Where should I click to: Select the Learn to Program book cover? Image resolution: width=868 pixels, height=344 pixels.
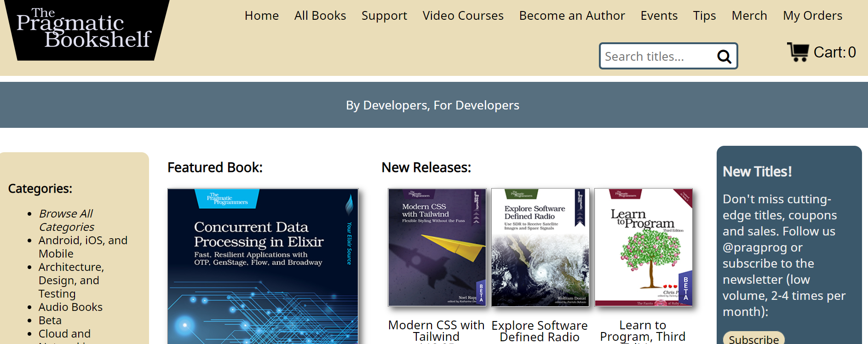[x=643, y=247]
